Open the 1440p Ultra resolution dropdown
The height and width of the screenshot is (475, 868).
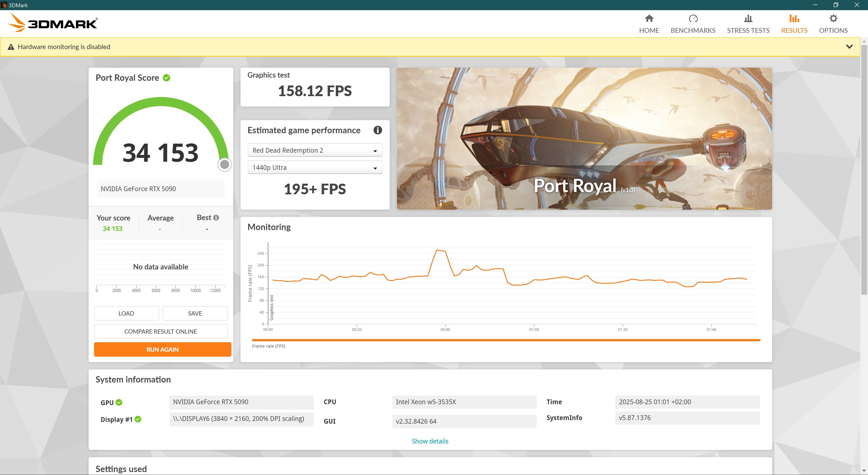pyautogui.click(x=315, y=168)
